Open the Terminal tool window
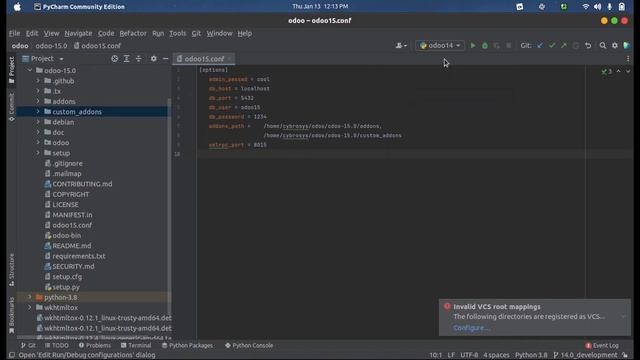The height and width of the screenshot is (360, 640). pyautogui.click(x=136, y=345)
